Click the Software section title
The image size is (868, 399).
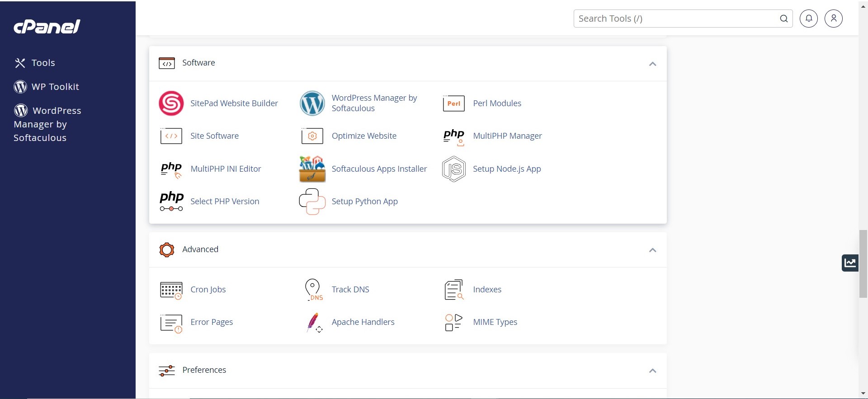click(x=198, y=63)
